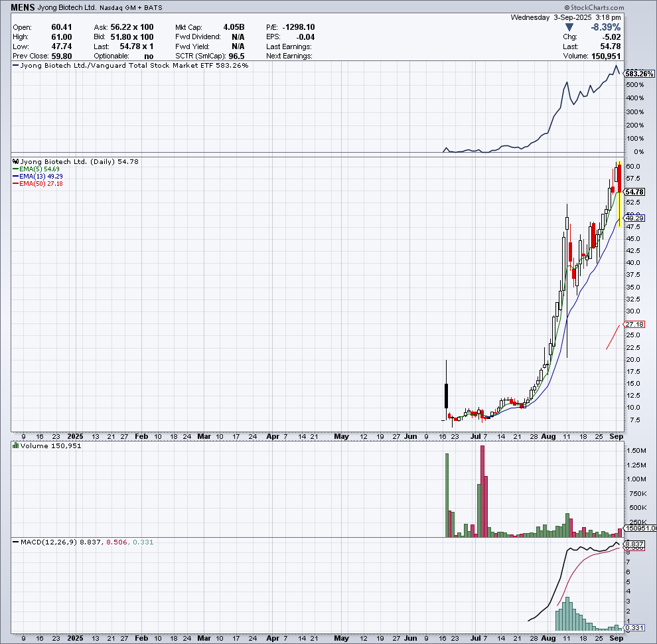Click the 27.18 EMA axis tag
The image size is (657, 644).
634,324
